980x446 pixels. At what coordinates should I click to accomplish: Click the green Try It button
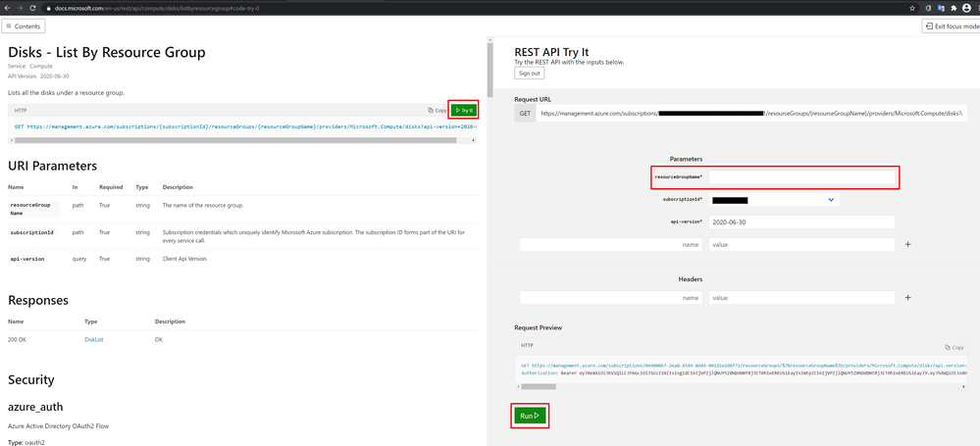click(464, 110)
